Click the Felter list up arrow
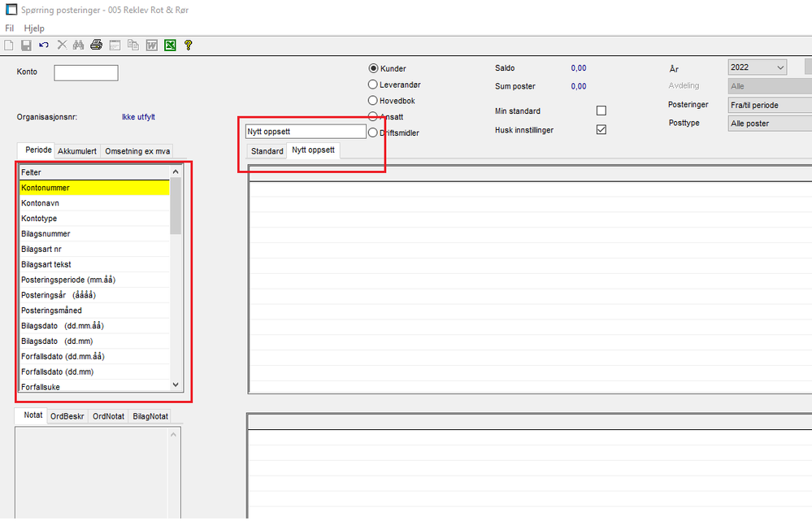The width and height of the screenshot is (812, 530). 176,172
